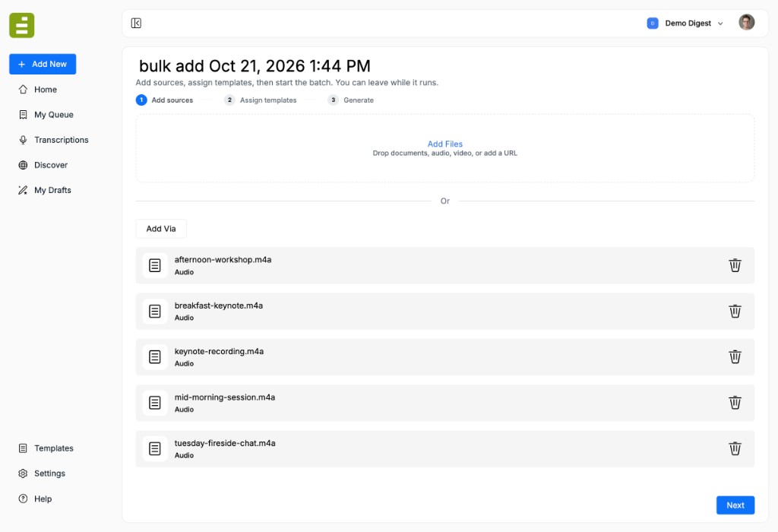Click the Discover globe icon
This screenshot has height=532, width=778.
23,165
